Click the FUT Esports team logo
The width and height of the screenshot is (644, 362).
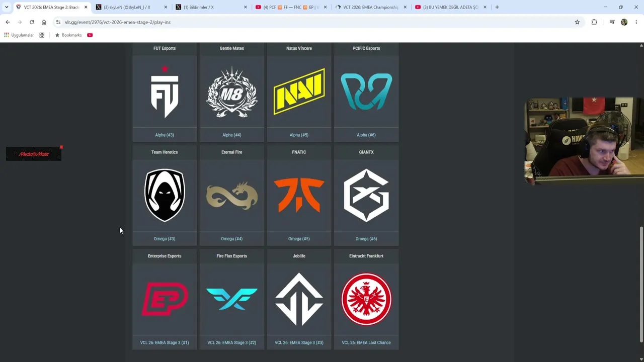click(165, 92)
